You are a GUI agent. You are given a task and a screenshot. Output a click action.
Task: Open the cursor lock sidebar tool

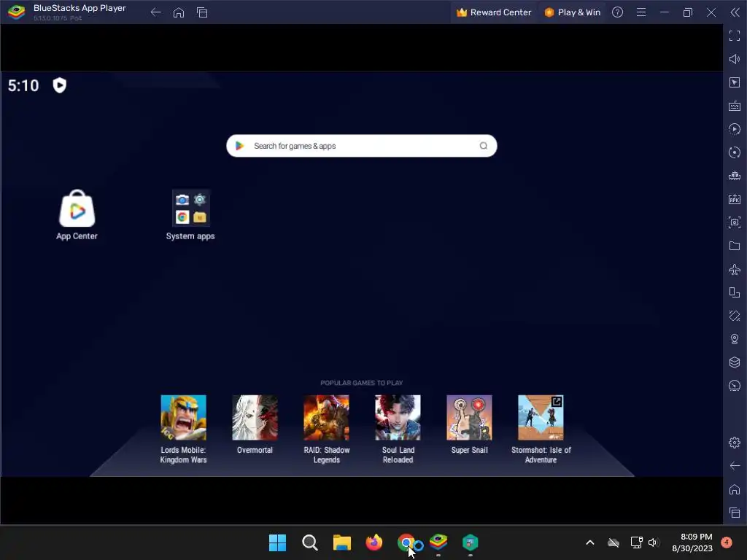coord(735,82)
